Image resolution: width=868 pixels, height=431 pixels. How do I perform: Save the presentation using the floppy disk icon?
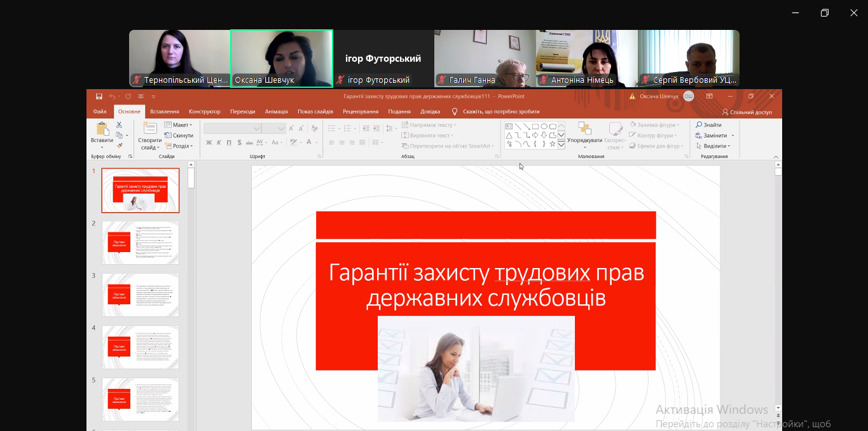(x=99, y=97)
